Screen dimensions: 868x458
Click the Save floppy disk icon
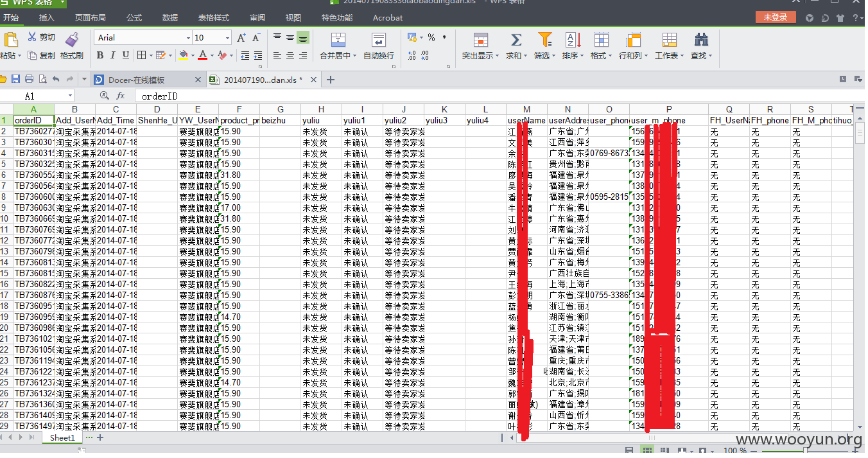(15, 79)
